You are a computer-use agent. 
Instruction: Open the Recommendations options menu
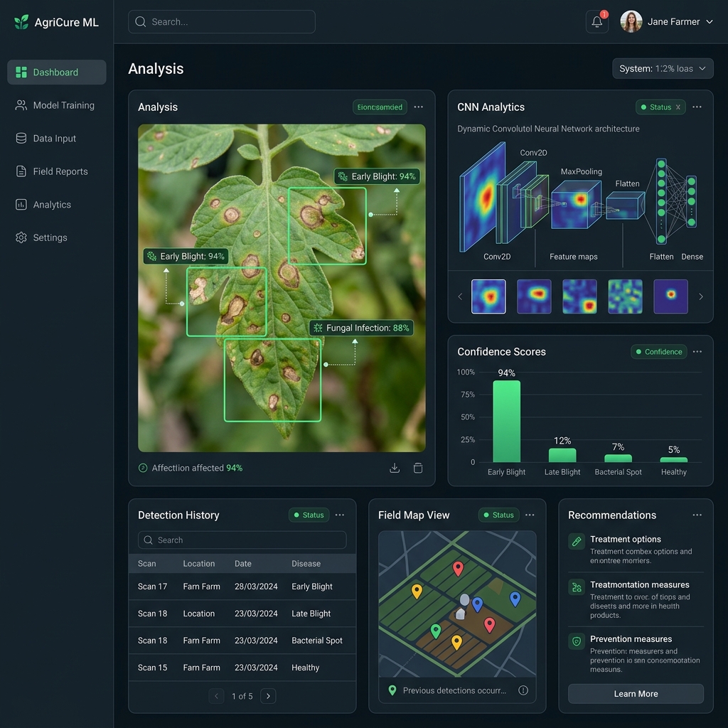click(x=697, y=515)
